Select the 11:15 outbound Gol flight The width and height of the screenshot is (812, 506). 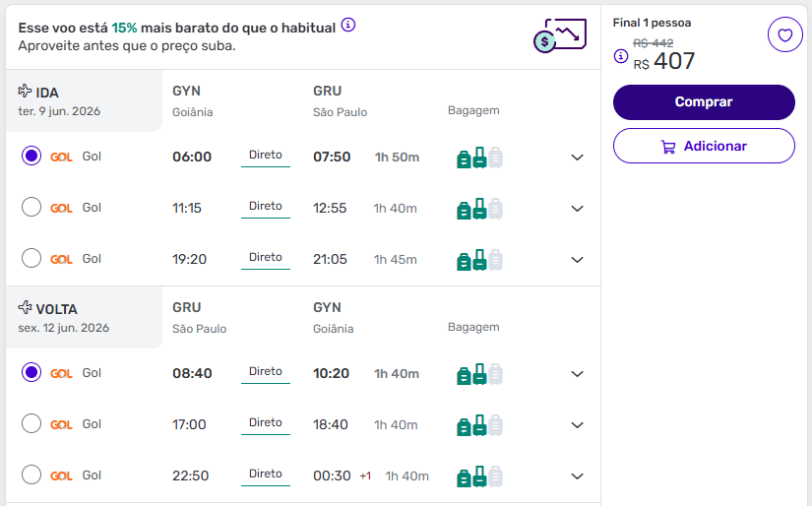31,207
